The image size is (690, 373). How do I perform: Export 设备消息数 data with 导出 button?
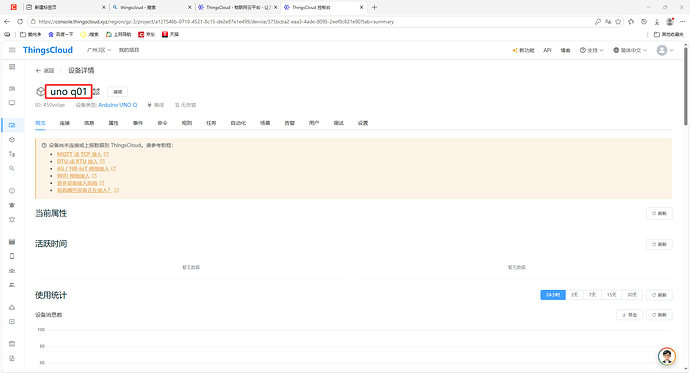(x=629, y=315)
